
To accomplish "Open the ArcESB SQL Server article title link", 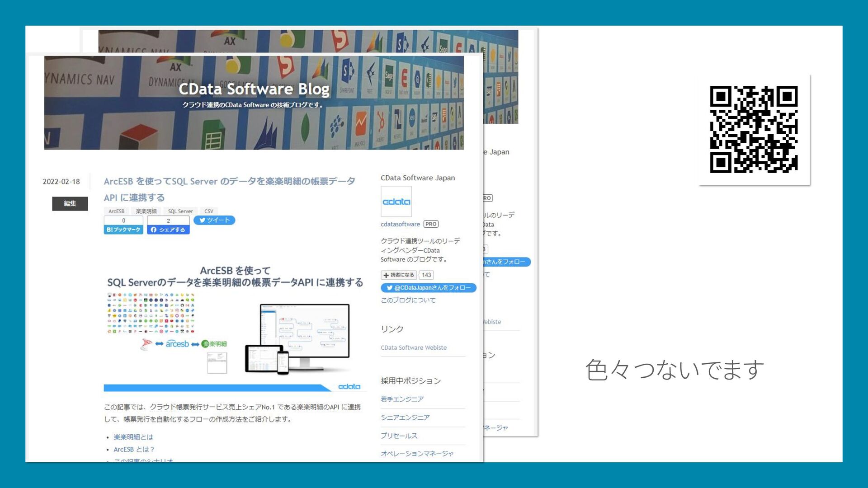I will (229, 189).
